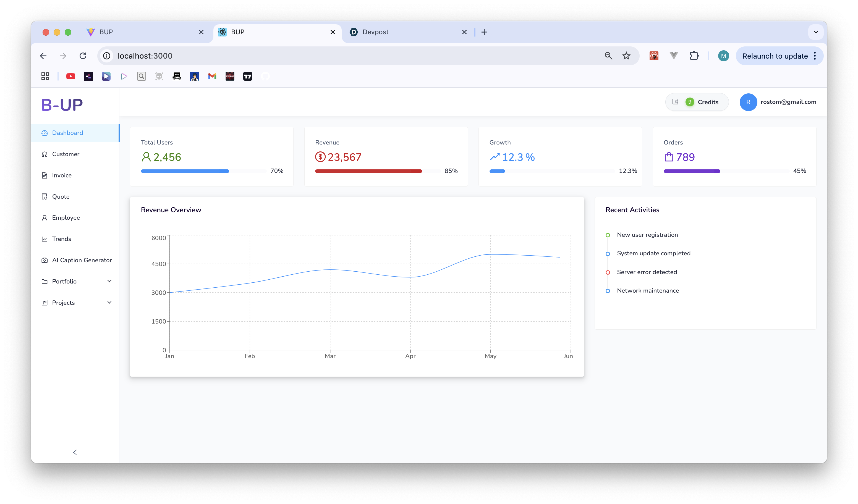Go to AI Caption Generator page
The width and height of the screenshot is (858, 504).
(x=82, y=260)
